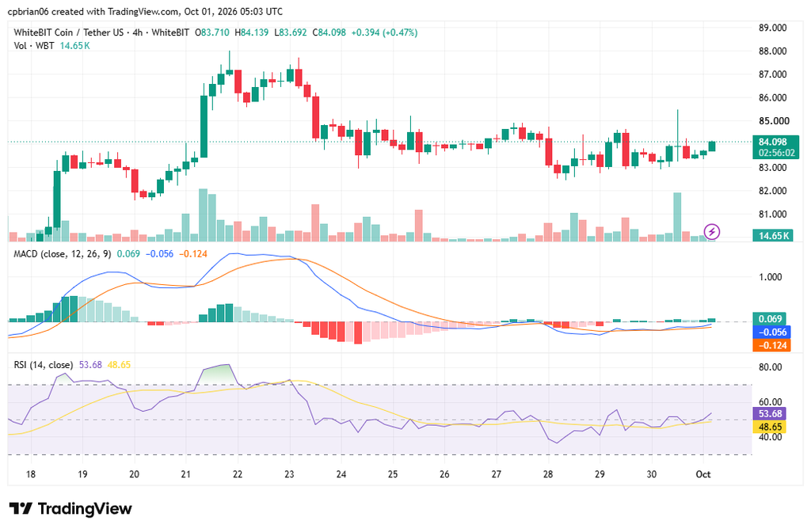This screenshot has height=532, width=811.
Task: Click the purple lightning bolt icon
Action: [x=712, y=231]
